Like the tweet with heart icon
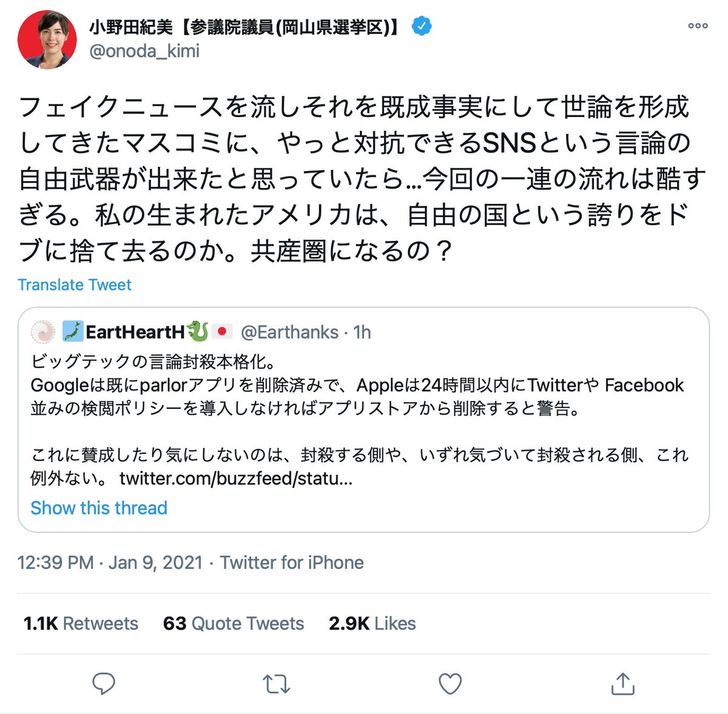Image resolution: width=728 pixels, height=714 pixels. [x=450, y=684]
